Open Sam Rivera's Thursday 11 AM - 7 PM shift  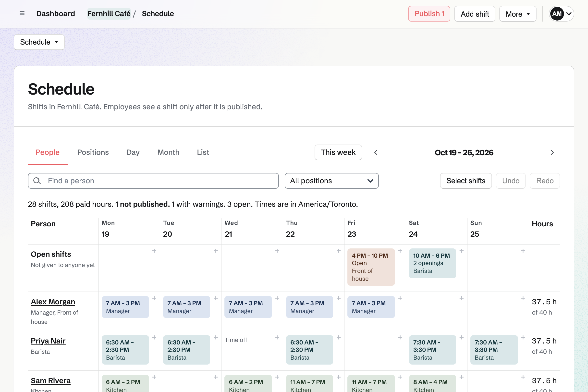click(309, 384)
